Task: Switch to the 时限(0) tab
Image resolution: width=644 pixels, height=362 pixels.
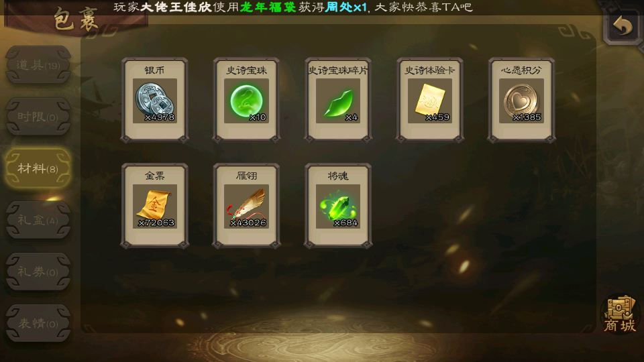Action: pyautogui.click(x=38, y=117)
